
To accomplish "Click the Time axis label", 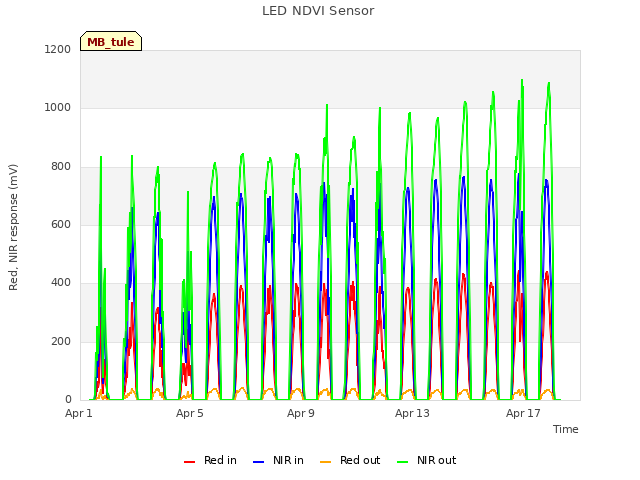I will 565,429.
